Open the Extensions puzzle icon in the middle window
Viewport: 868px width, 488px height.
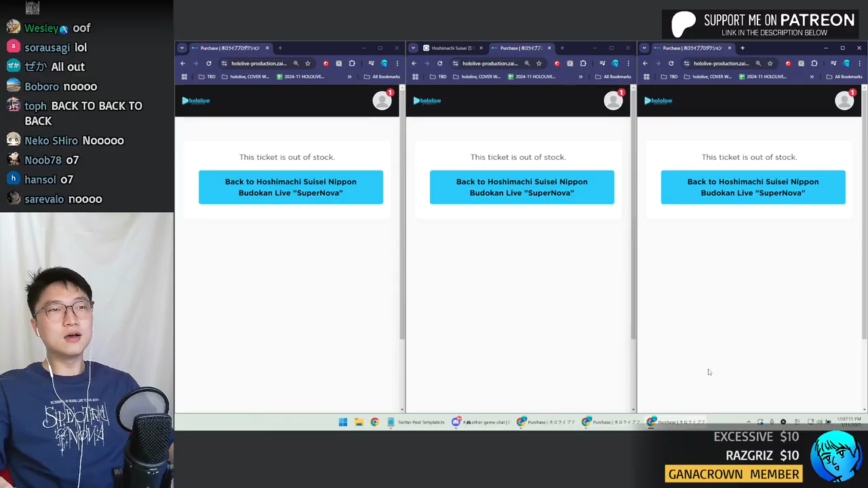pos(583,63)
